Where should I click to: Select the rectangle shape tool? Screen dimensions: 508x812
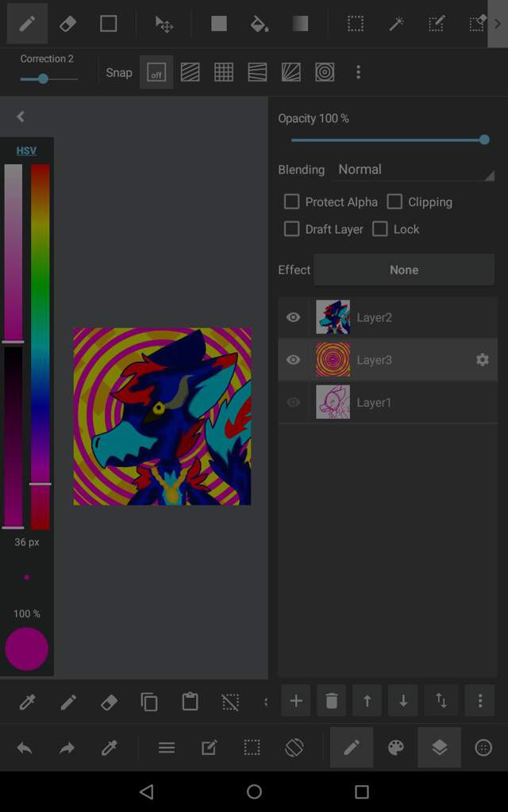click(108, 24)
